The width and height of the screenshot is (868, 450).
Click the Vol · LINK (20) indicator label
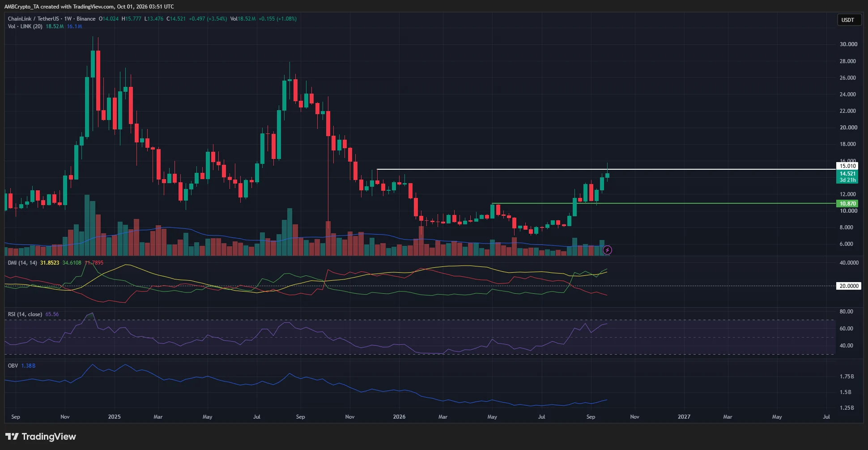pyautogui.click(x=25, y=26)
